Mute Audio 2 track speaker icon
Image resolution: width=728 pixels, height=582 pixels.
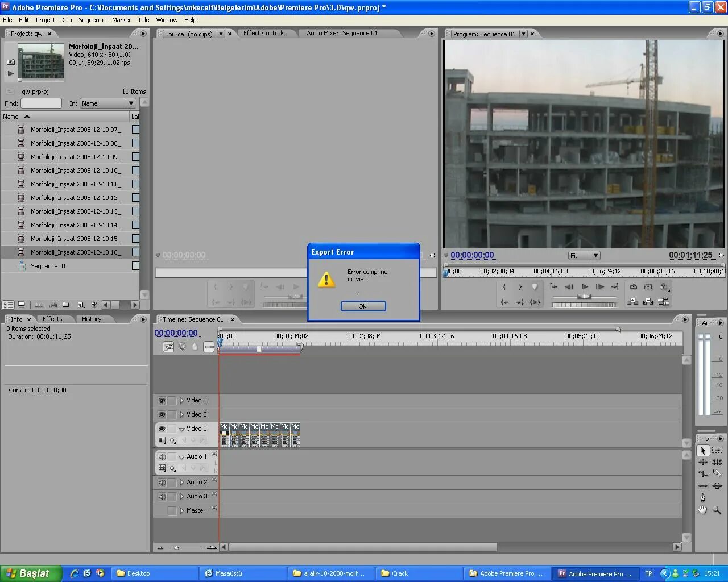coord(162,483)
